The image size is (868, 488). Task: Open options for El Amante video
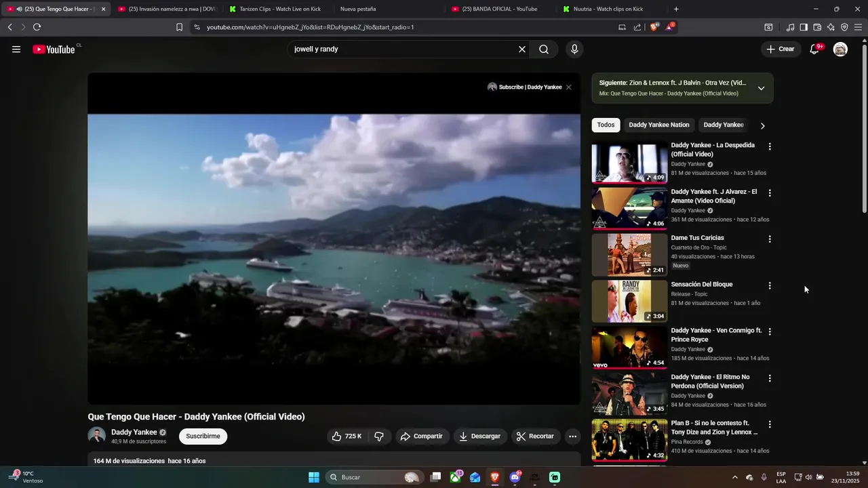770,193
